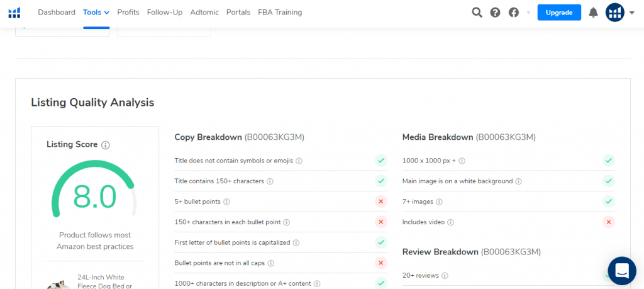Click info icon for 20+ reviews

pyautogui.click(x=445, y=275)
